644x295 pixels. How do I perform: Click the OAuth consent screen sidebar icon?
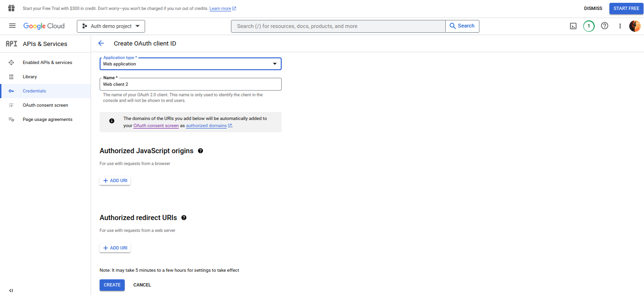[11, 105]
